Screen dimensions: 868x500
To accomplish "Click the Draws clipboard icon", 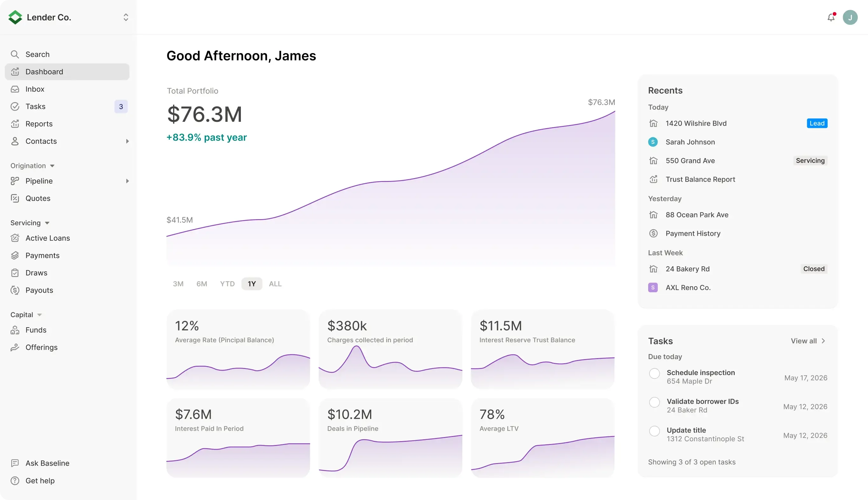I will pos(15,273).
